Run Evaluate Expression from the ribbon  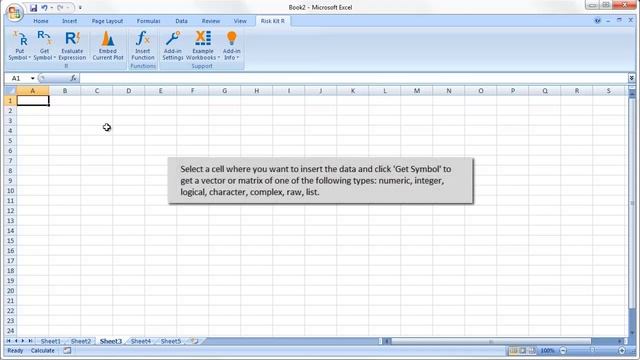[72, 46]
